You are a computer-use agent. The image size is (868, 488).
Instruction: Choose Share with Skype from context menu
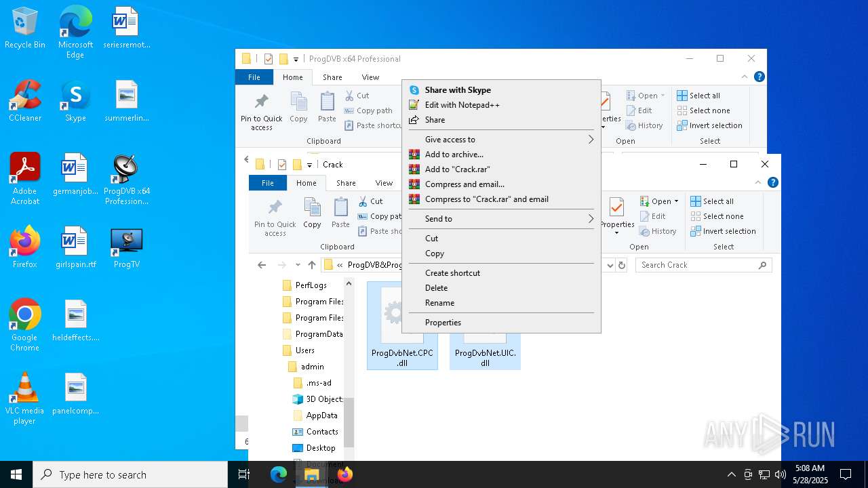502,90
